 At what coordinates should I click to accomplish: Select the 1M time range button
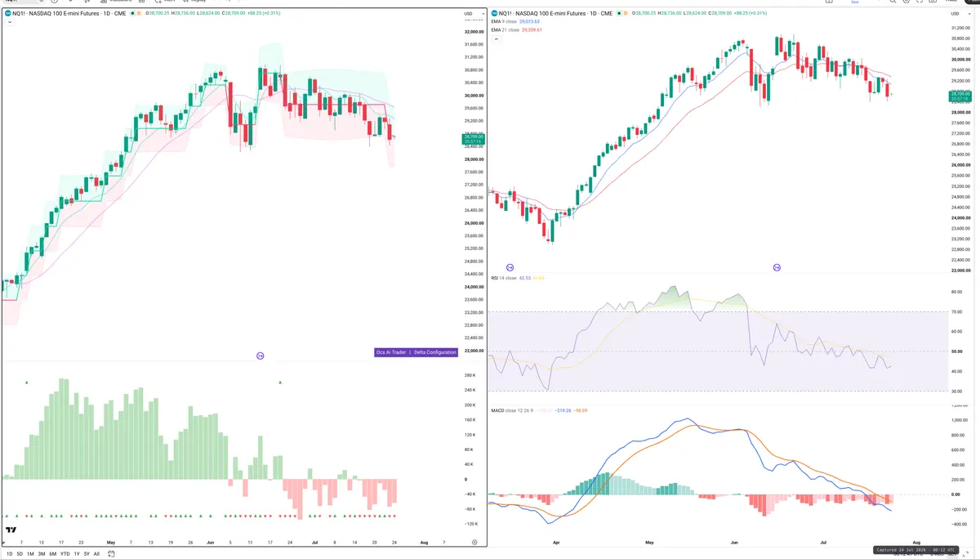(30, 553)
